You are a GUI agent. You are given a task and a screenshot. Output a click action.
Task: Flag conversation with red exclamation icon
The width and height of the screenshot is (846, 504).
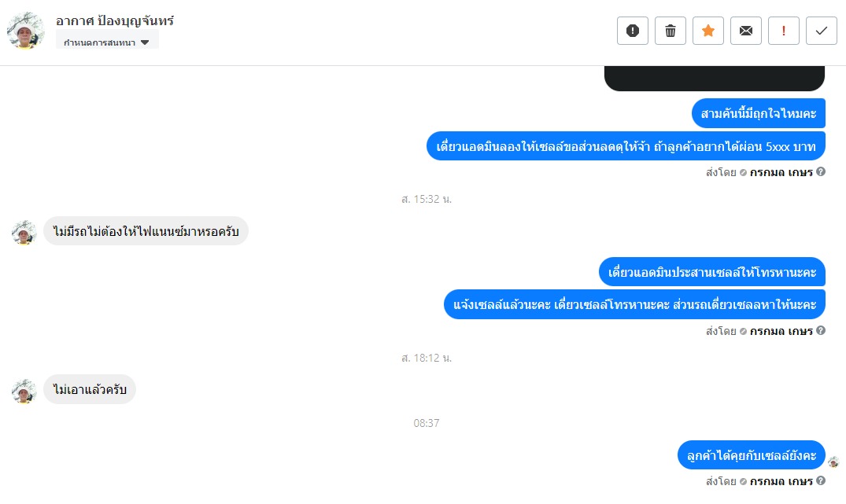tap(783, 31)
